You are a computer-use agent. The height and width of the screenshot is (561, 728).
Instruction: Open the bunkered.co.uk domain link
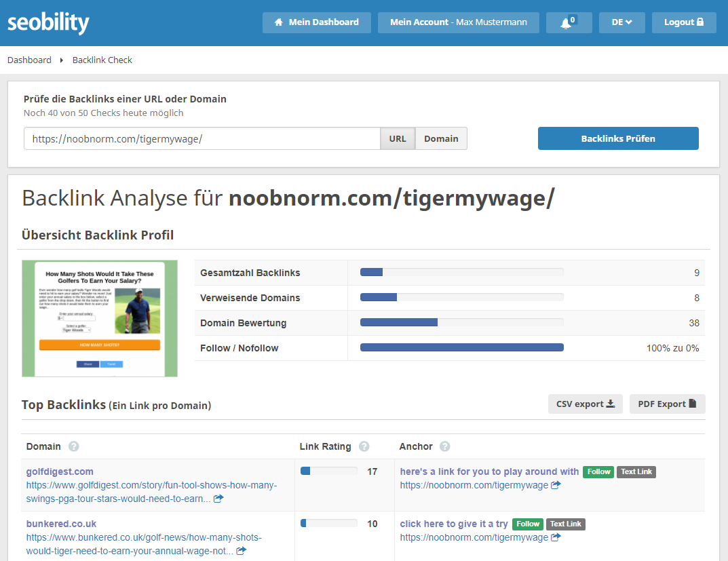(x=61, y=524)
